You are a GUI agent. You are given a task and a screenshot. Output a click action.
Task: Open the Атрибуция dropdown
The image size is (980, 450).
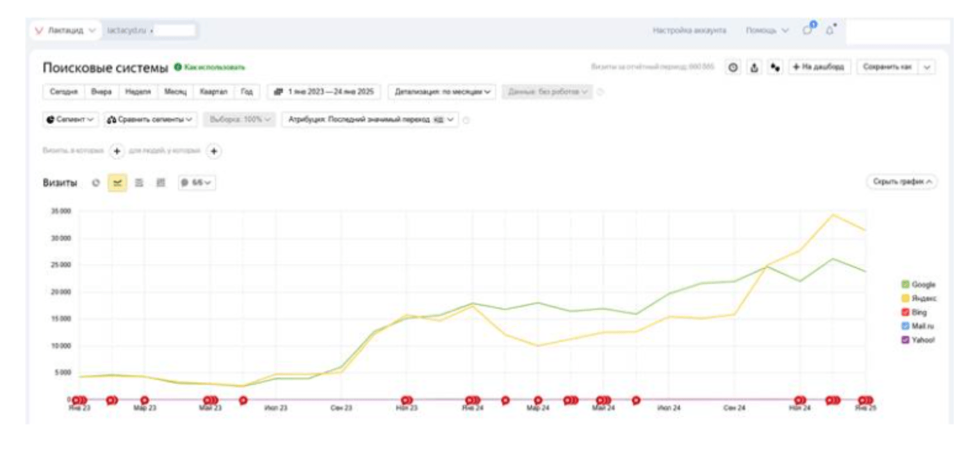(370, 119)
